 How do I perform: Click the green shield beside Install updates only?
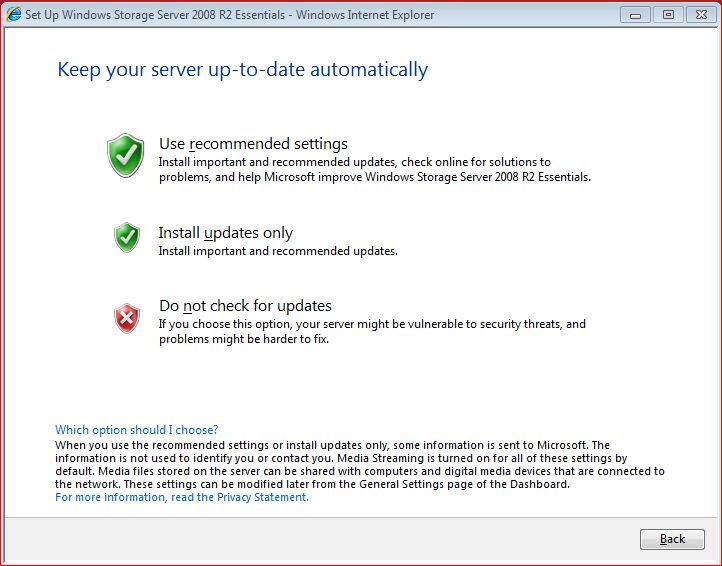pyautogui.click(x=127, y=237)
